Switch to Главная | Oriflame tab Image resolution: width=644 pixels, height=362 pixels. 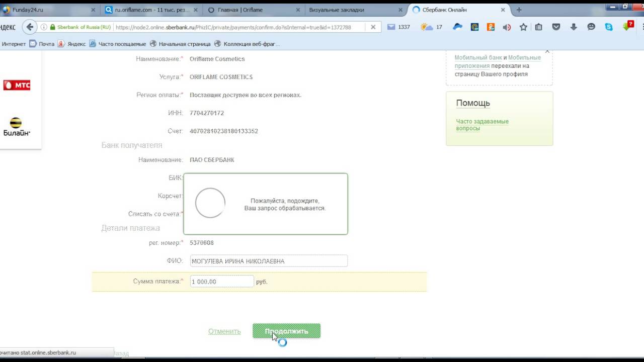click(253, 10)
